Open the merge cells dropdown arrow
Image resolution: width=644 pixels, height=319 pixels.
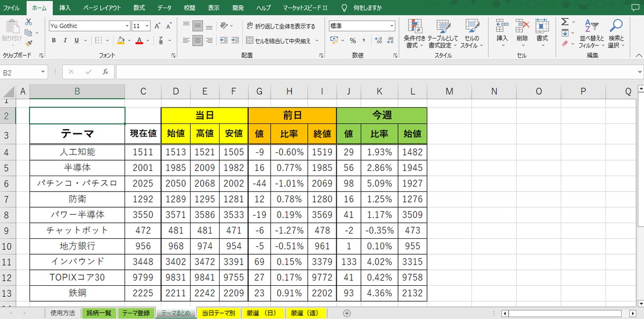tap(317, 41)
